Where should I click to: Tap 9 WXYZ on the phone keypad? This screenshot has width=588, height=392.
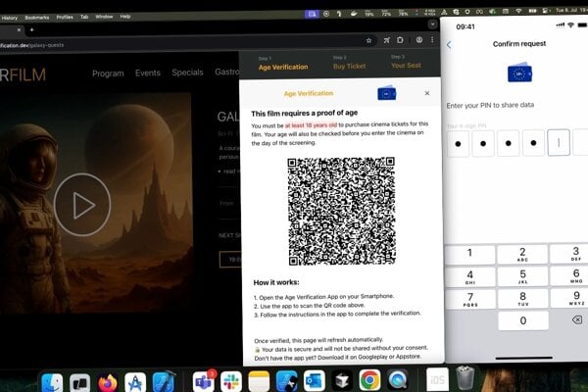coord(570,298)
